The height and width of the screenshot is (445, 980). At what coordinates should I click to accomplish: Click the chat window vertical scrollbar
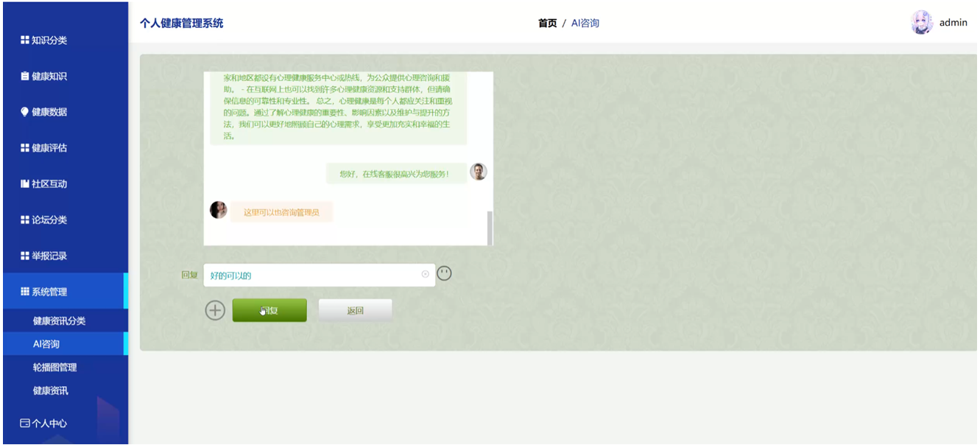[x=490, y=227]
